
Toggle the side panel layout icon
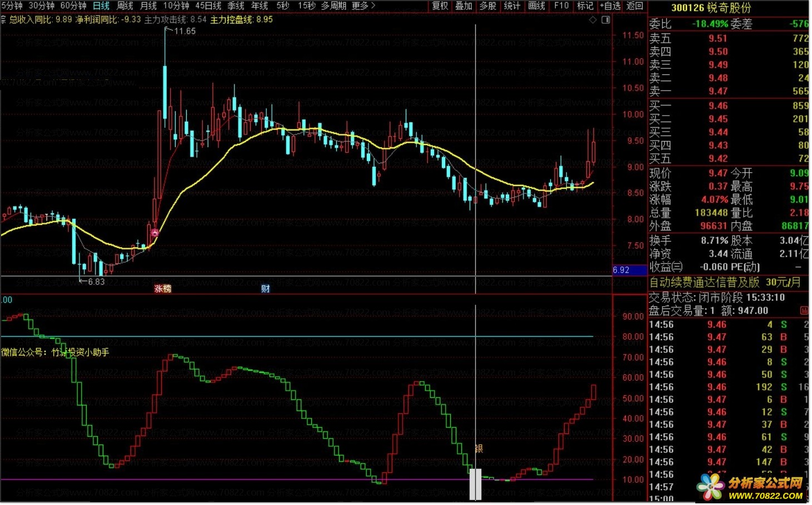(x=606, y=20)
